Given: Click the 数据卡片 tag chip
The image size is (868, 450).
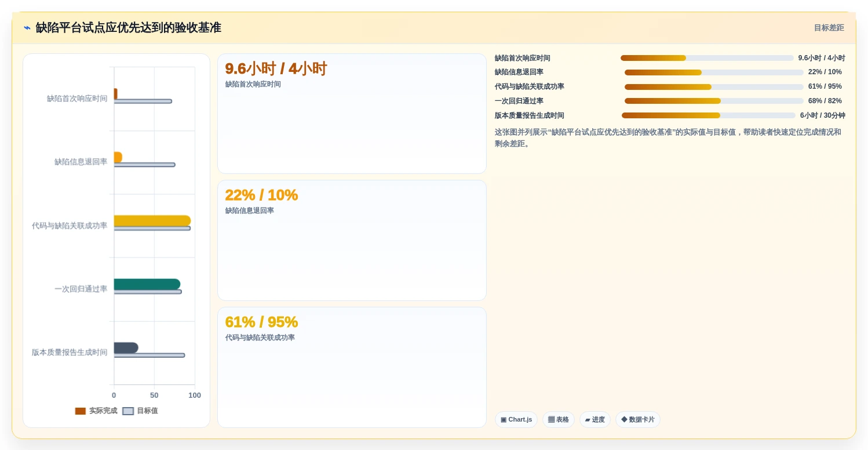Looking at the screenshot, I should (637, 419).
